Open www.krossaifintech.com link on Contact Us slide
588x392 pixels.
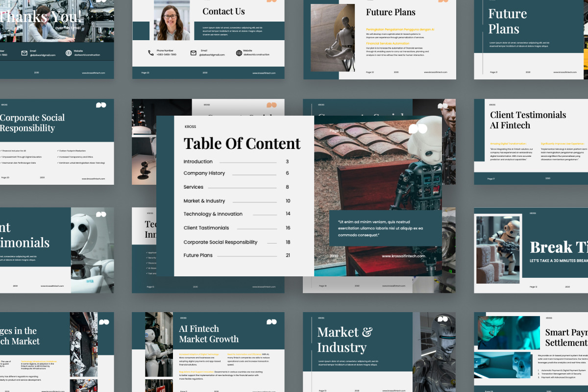pyautogui.click(x=264, y=73)
